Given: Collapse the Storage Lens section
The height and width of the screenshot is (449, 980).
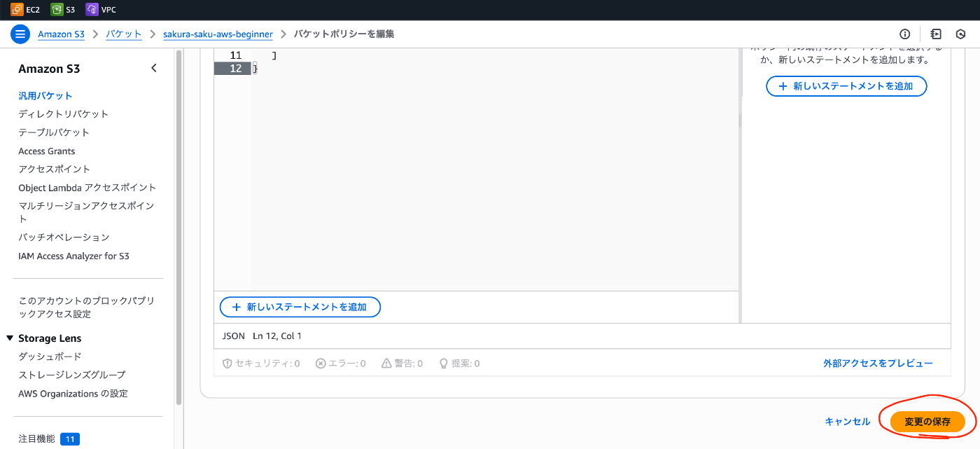Looking at the screenshot, I should 10,338.
